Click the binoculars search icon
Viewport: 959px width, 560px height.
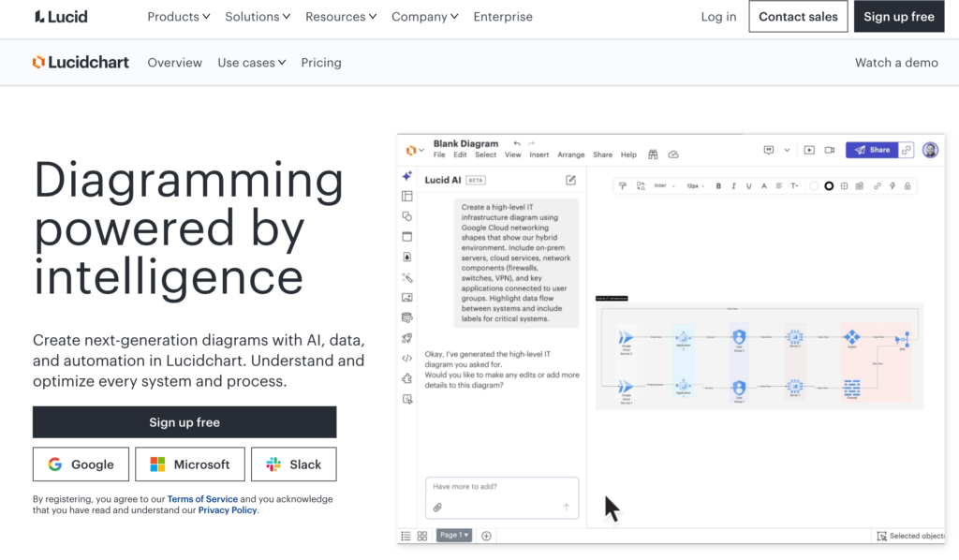tap(653, 155)
